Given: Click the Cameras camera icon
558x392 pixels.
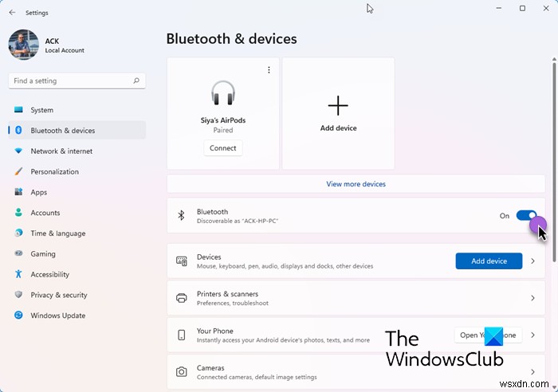Looking at the screenshot, I should (182, 372).
